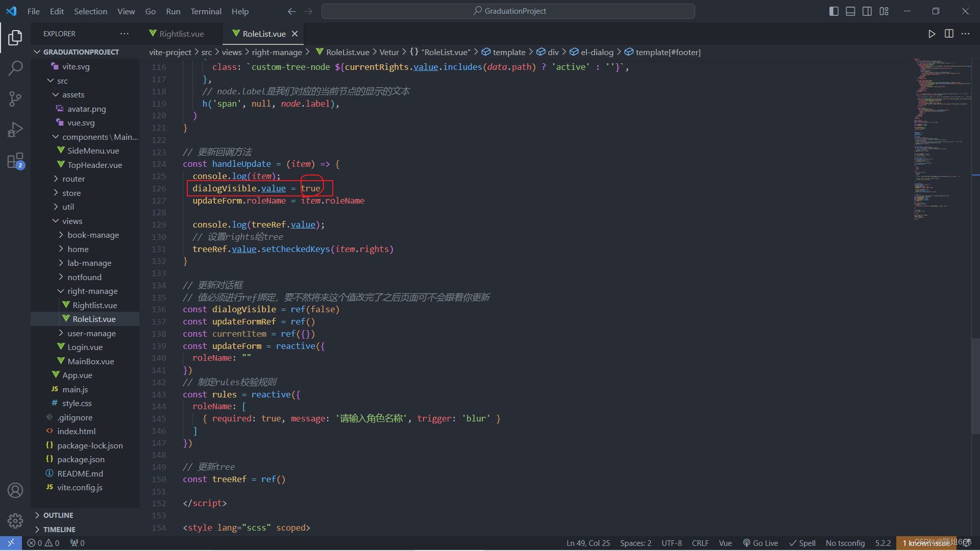
Task: Toggle the bottom panel visibility
Action: (850, 11)
